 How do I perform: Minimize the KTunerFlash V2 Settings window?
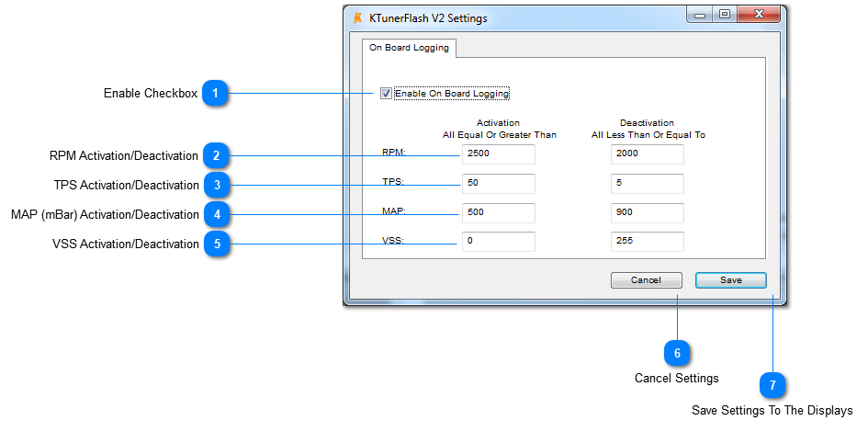(x=700, y=15)
